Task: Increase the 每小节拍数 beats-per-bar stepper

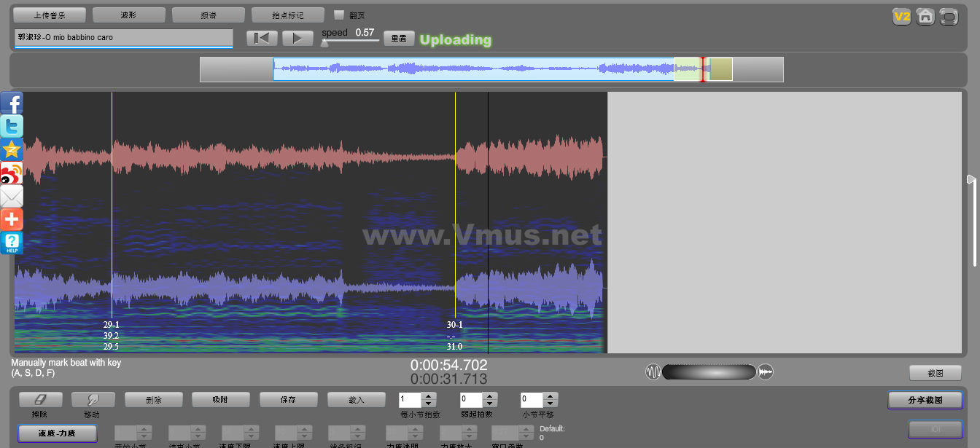Action: coord(429,396)
